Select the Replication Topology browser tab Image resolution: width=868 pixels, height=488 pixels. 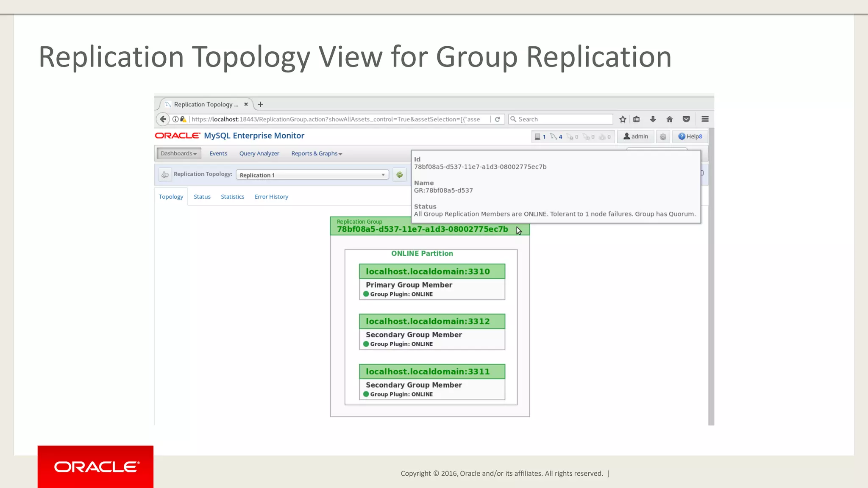tap(206, 104)
